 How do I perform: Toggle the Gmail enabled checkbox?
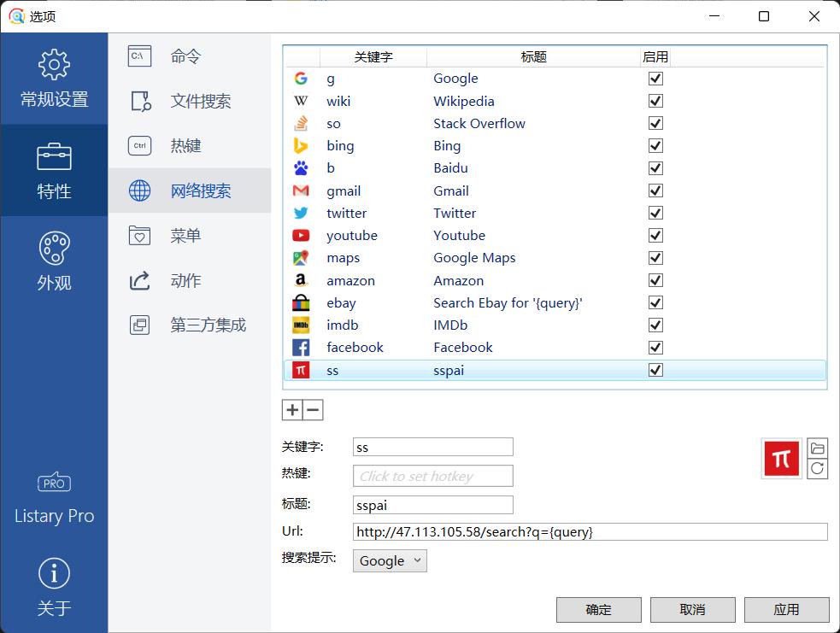655,190
